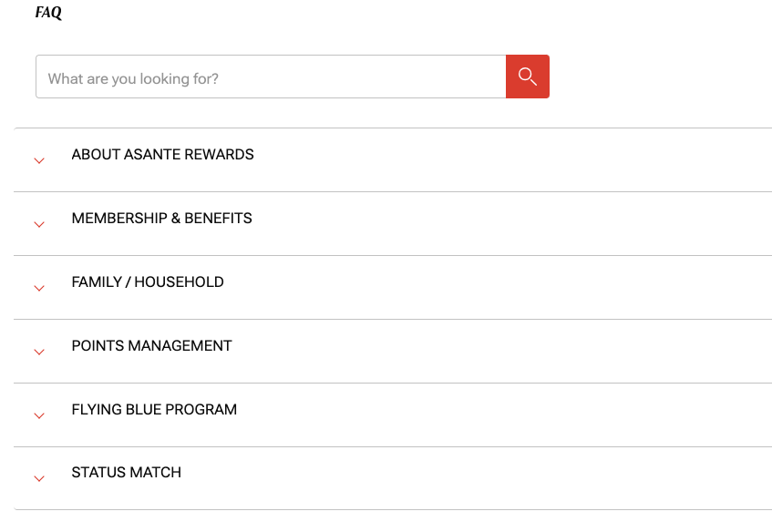The height and width of the screenshot is (532, 772).
Task: Open the FAMILY / HOUSEHOLD label
Action: click(148, 282)
